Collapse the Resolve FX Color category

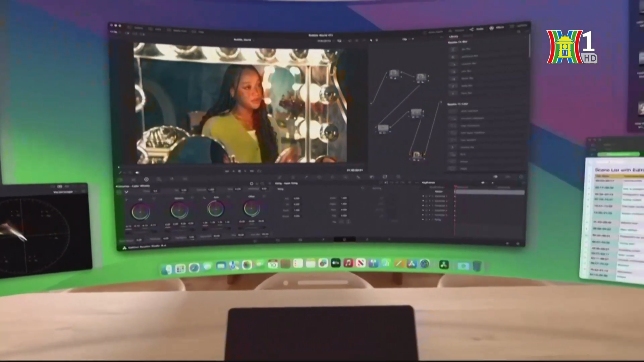[x=458, y=104]
